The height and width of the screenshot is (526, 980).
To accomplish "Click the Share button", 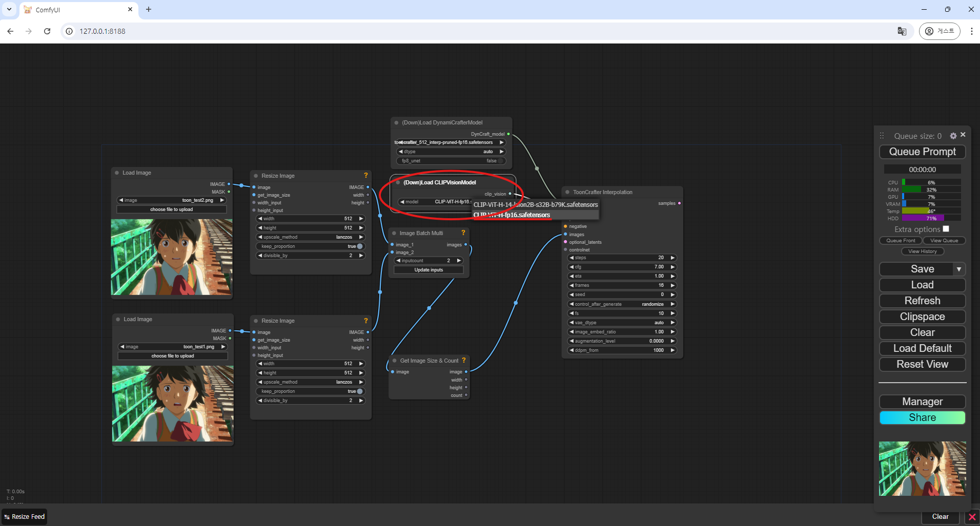I will (922, 417).
